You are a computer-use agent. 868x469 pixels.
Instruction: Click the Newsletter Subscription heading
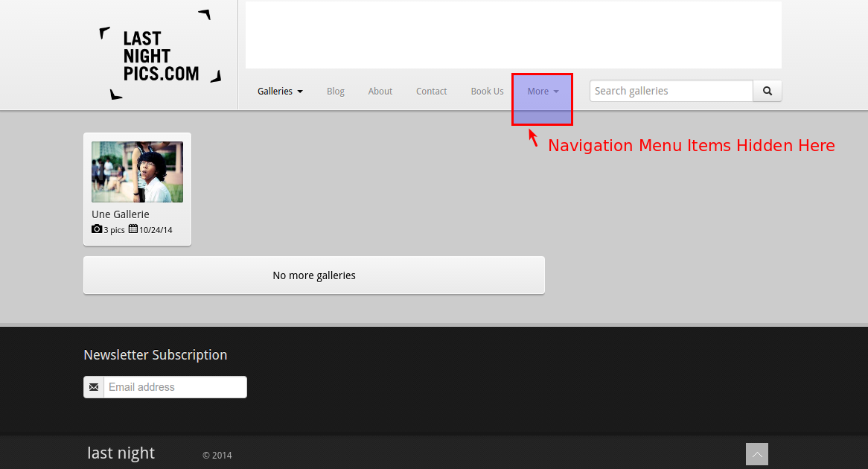pos(156,355)
